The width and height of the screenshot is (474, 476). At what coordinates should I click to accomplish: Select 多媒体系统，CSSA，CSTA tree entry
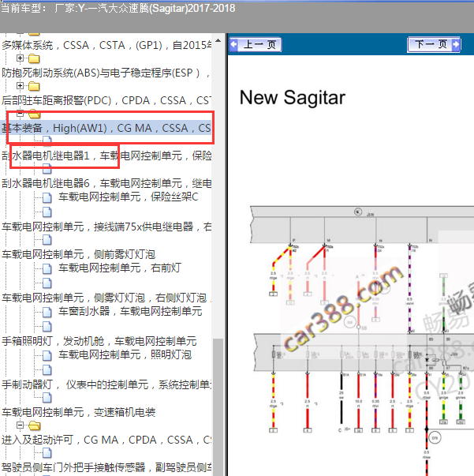tap(106, 46)
